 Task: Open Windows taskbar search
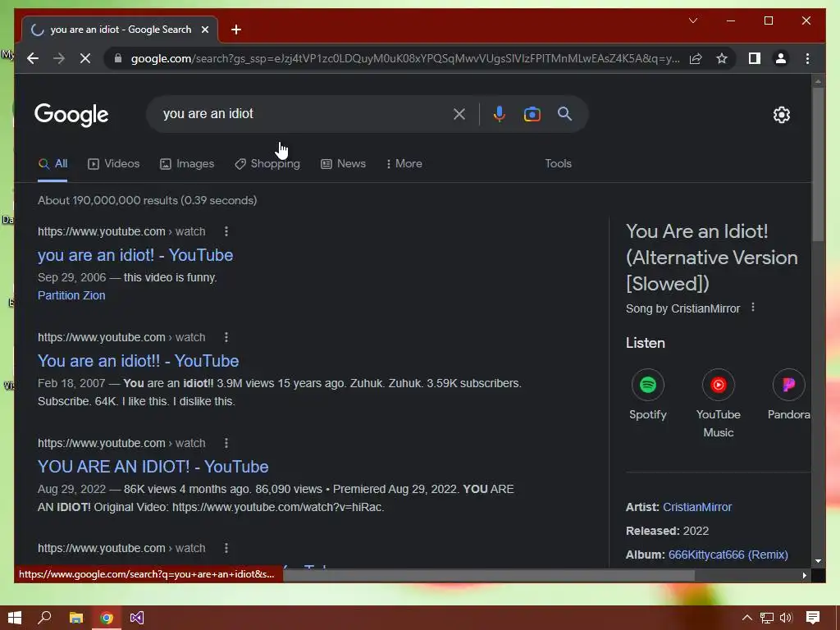[x=44, y=618]
